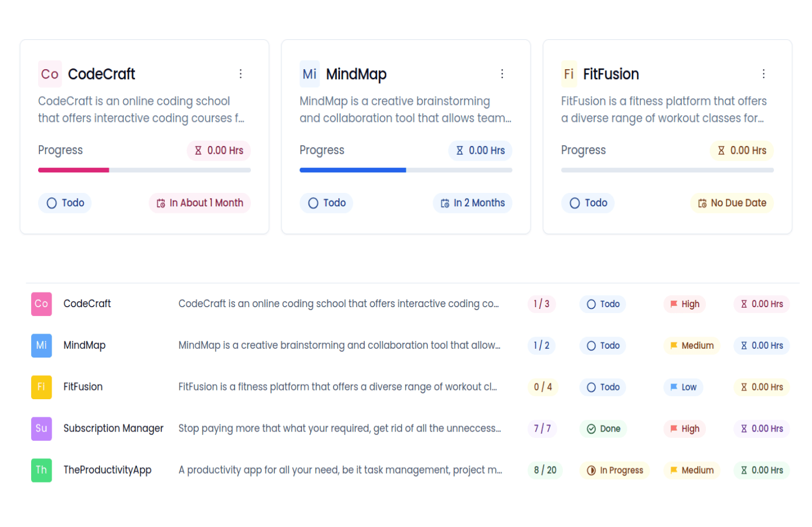Viewport: 812px width, 527px height.
Task: Select the Low priority tag for FitFusion
Action: [x=683, y=387]
